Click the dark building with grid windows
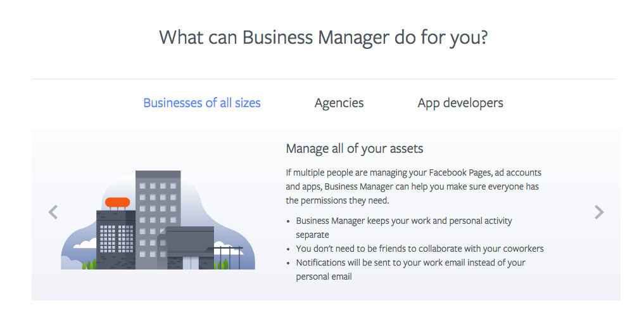This screenshot has width=644, height=331. [x=116, y=240]
